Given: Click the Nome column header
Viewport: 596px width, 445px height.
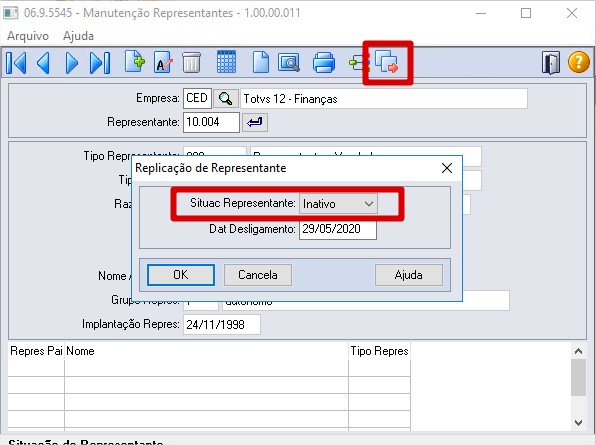Looking at the screenshot, I should click(x=206, y=351).
